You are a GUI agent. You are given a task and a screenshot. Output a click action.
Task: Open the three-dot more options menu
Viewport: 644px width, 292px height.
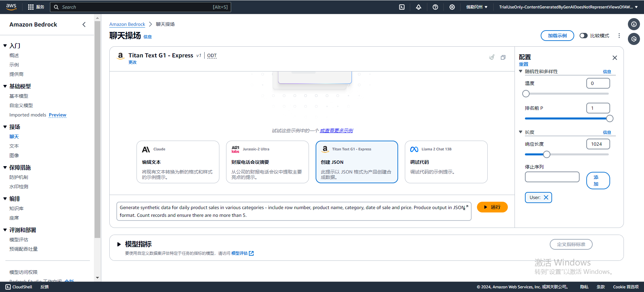click(619, 36)
